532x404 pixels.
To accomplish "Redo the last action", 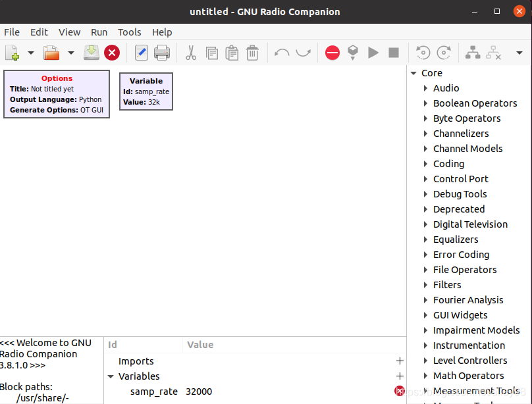I will pyautogui.click(x=304, y=53).
